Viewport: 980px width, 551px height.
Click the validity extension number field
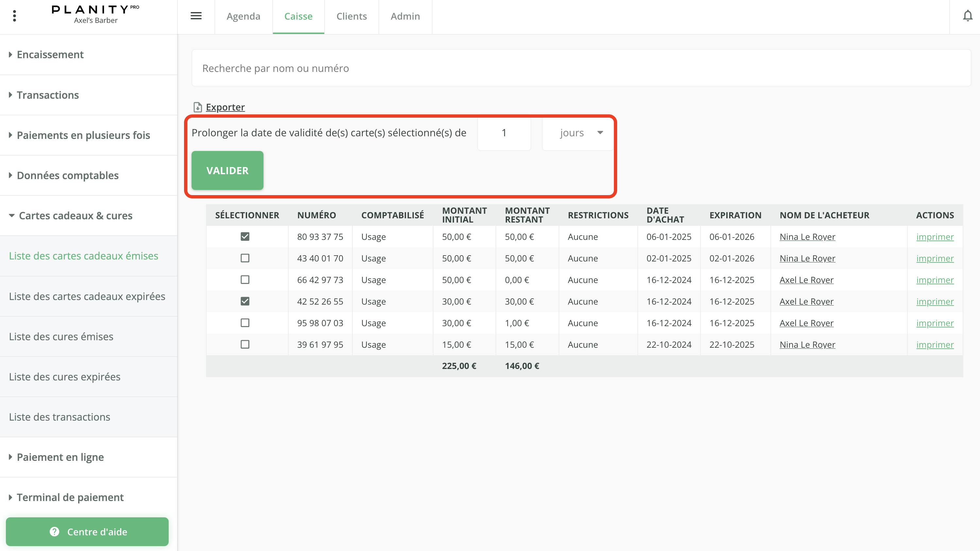tap(504, 133)
